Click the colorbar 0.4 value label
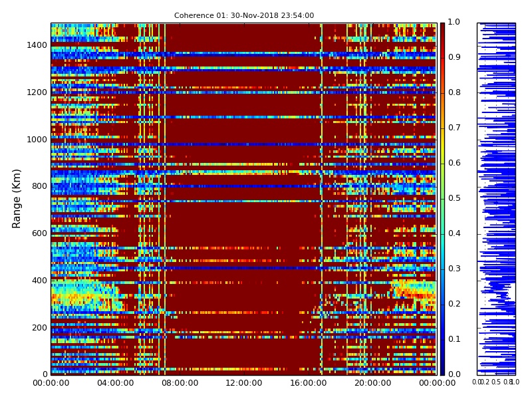 pos(454,233)
